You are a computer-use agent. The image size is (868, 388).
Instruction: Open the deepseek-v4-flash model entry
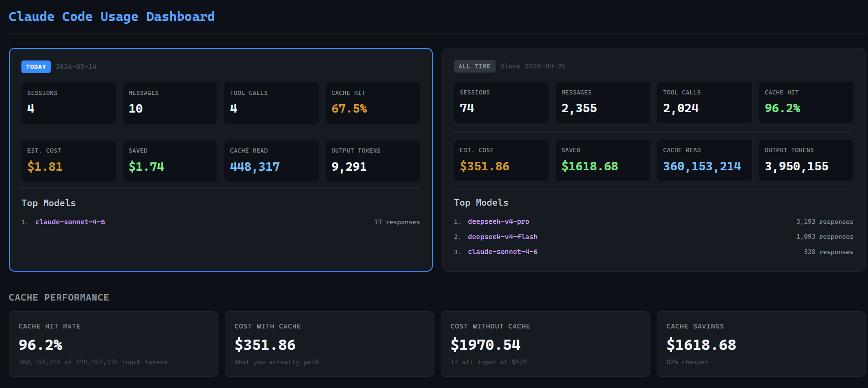503,237
